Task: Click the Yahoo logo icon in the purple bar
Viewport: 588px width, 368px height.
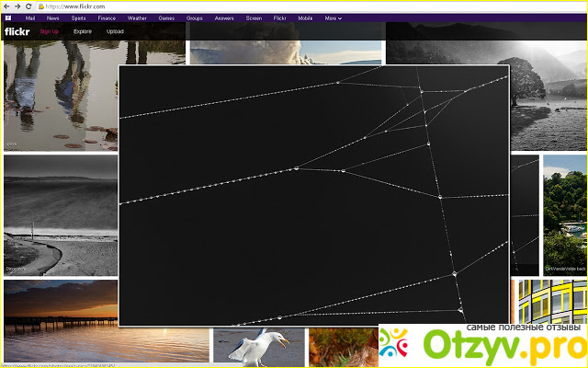Action: coord(8,17)
